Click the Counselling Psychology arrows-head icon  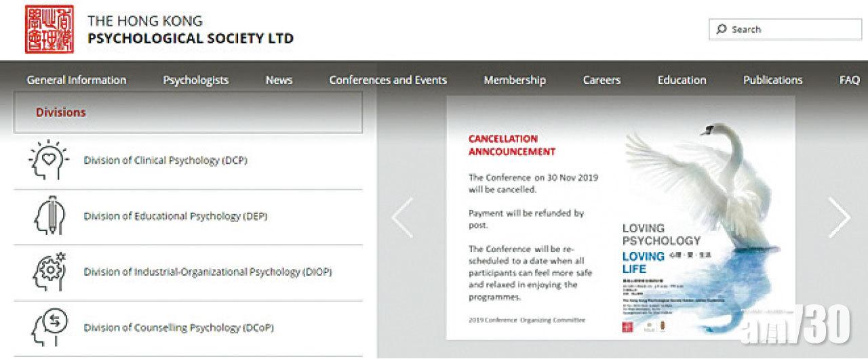click(x=49, y=327)
